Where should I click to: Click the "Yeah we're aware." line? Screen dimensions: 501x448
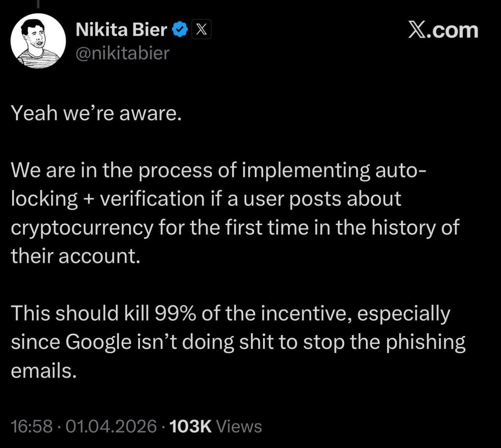(x=96, y=114)
